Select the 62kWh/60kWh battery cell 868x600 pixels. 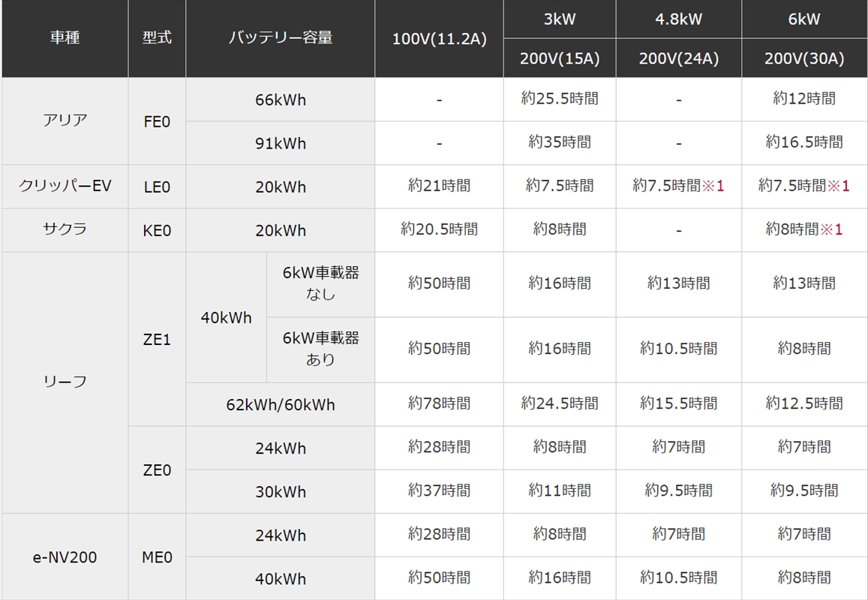click(281, 405)
